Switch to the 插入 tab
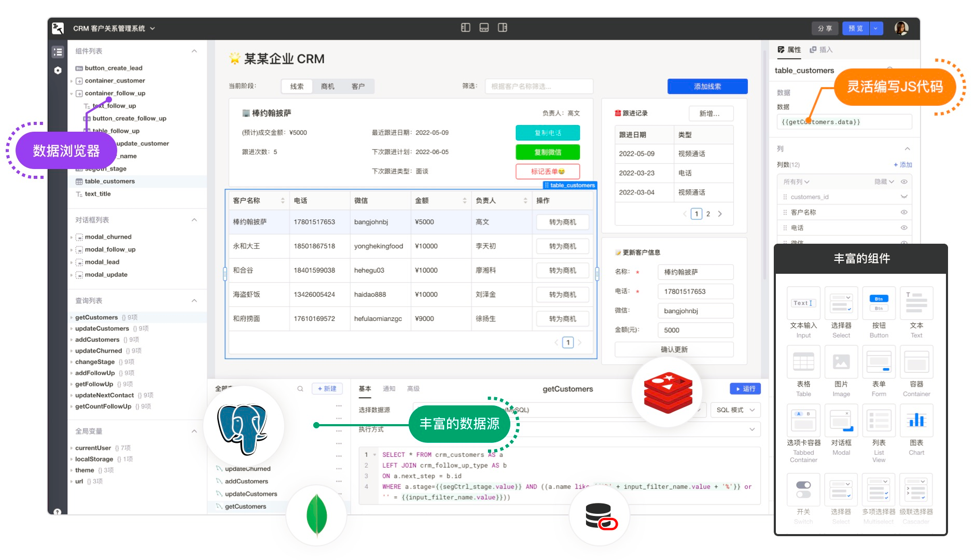The width and height of the screenshot is (975, 560). pos(821,50)
